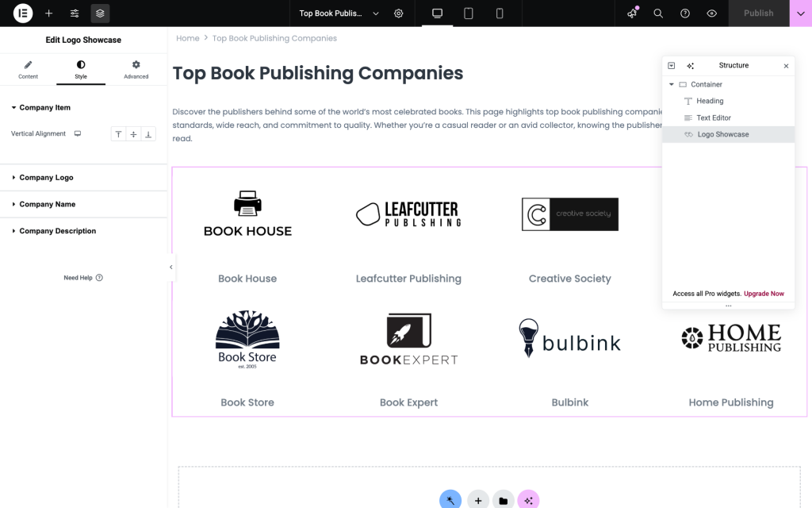Click the Structure panel bottom drag handle dots
Image resolution: width=812 pixels, height=508 pixels.
[728, 306]
